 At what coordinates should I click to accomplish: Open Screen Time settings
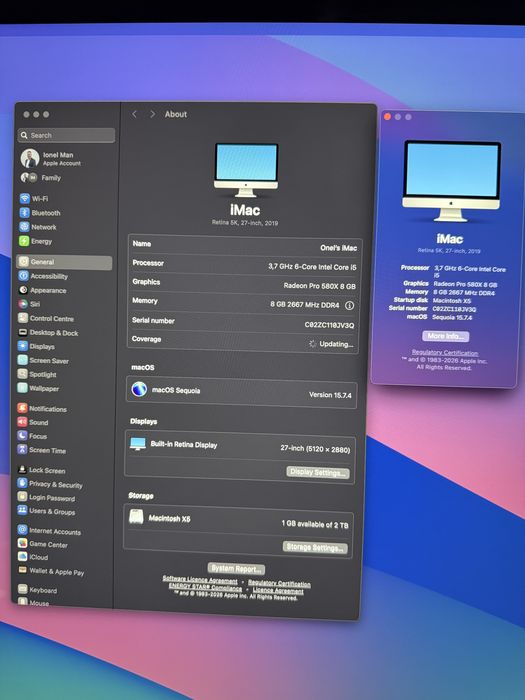[x=42, y=450]
